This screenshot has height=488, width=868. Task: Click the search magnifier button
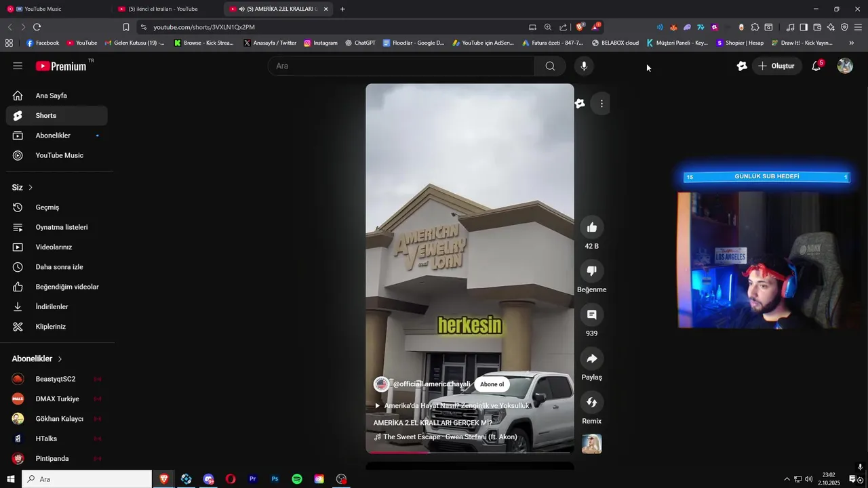(x=550, y=66)
